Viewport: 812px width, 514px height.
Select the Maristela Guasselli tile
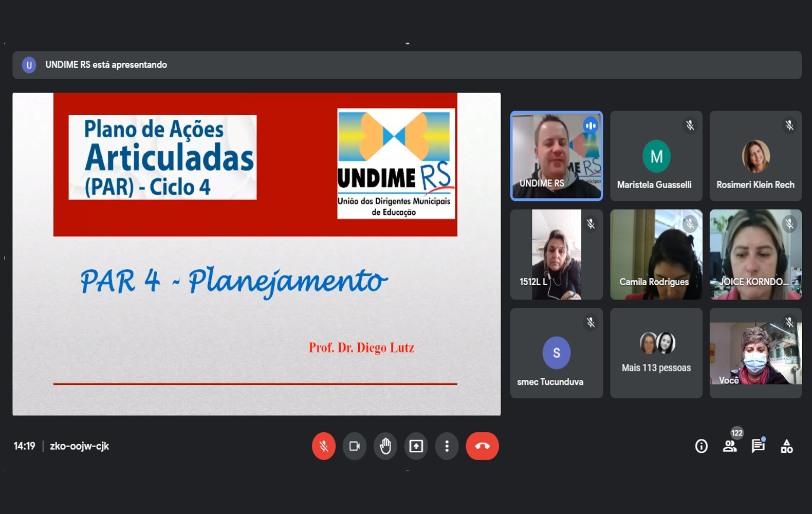[656, 156]
